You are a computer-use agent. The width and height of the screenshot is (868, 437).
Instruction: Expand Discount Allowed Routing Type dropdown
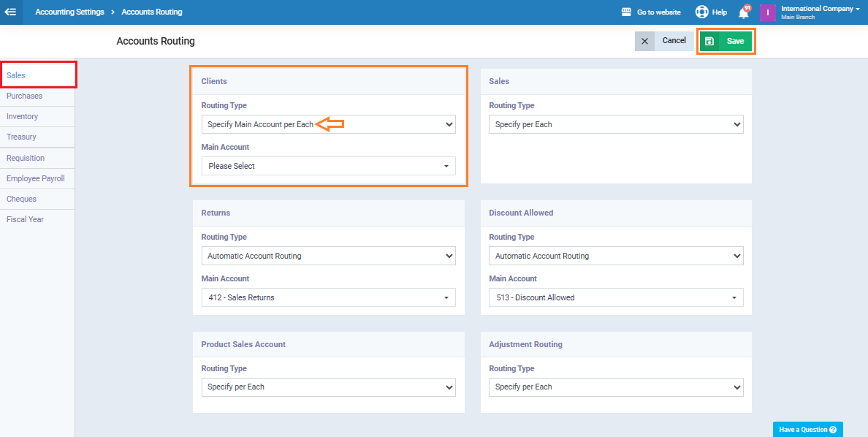pos(616,256)
